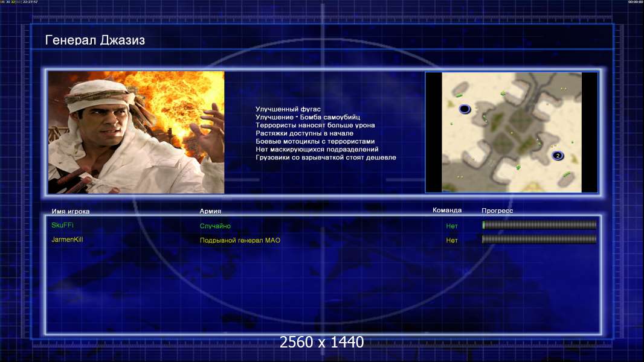
Task: Click the desert map preview
Action: (x=511, y=132)
